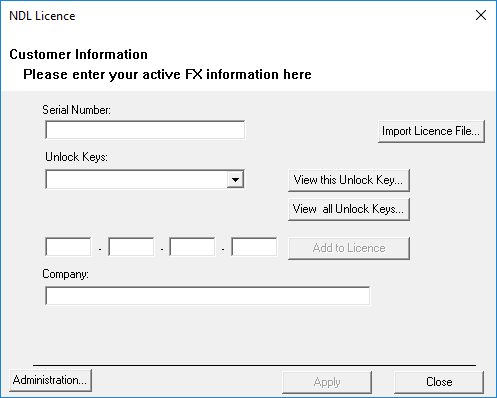
Task: Click the Close button at bottom
Action: (x=439, y=382)
